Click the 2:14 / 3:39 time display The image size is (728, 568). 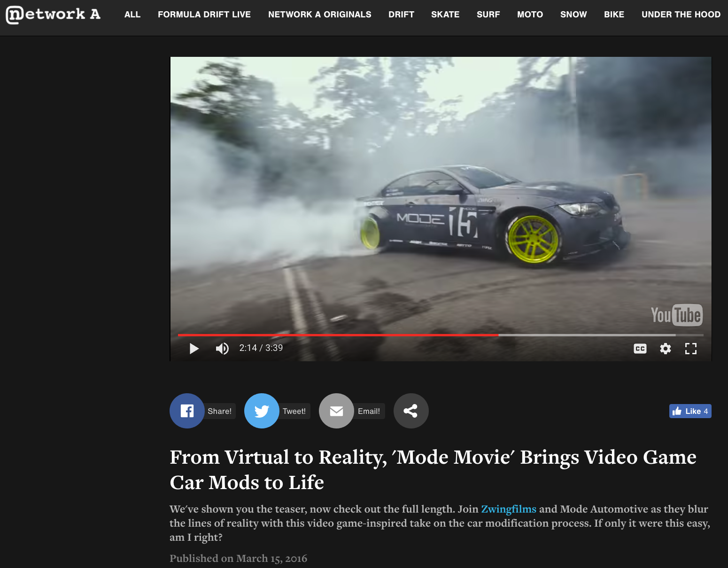(x=261, y=348)
